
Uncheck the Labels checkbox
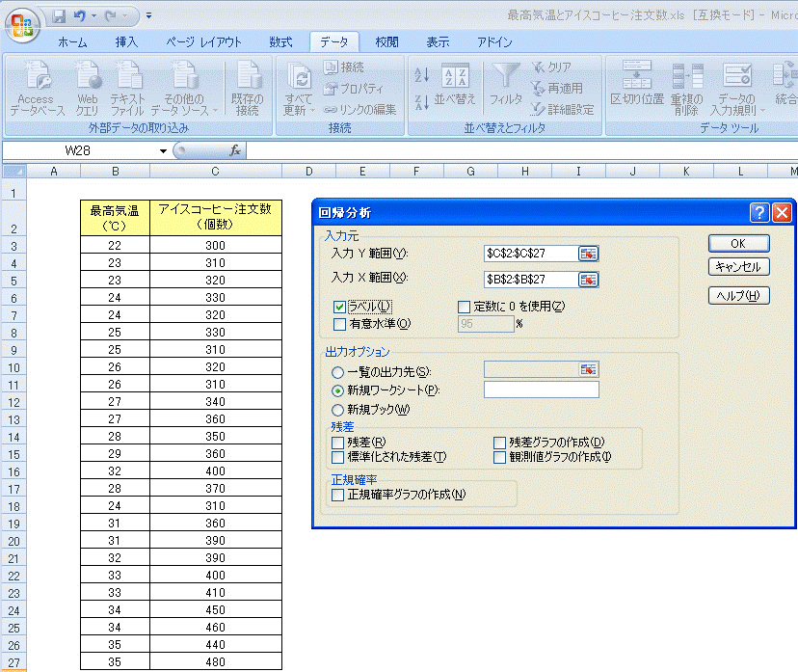(339, 307)
